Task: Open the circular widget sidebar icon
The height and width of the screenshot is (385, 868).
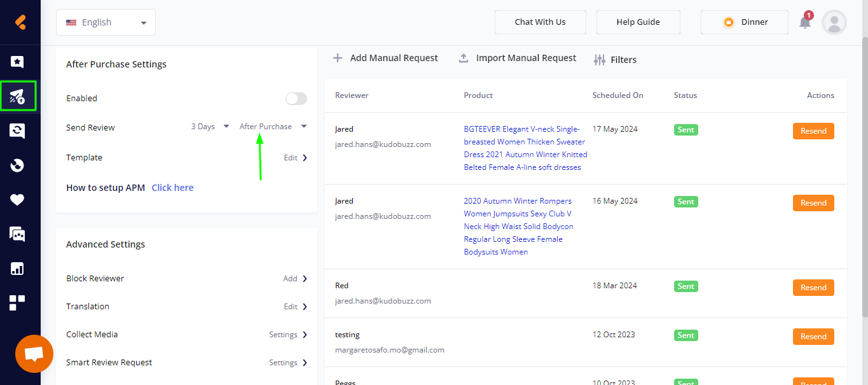Action: [17, 165]
